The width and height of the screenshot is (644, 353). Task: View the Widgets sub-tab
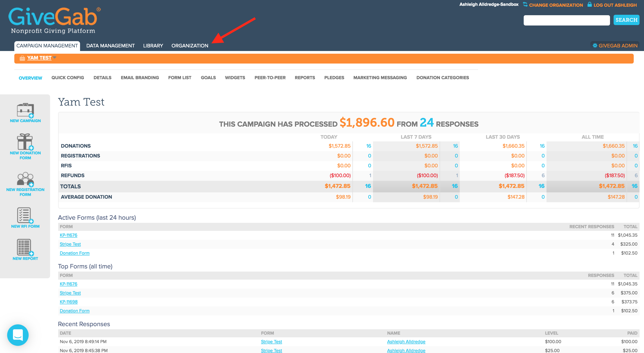235,78
